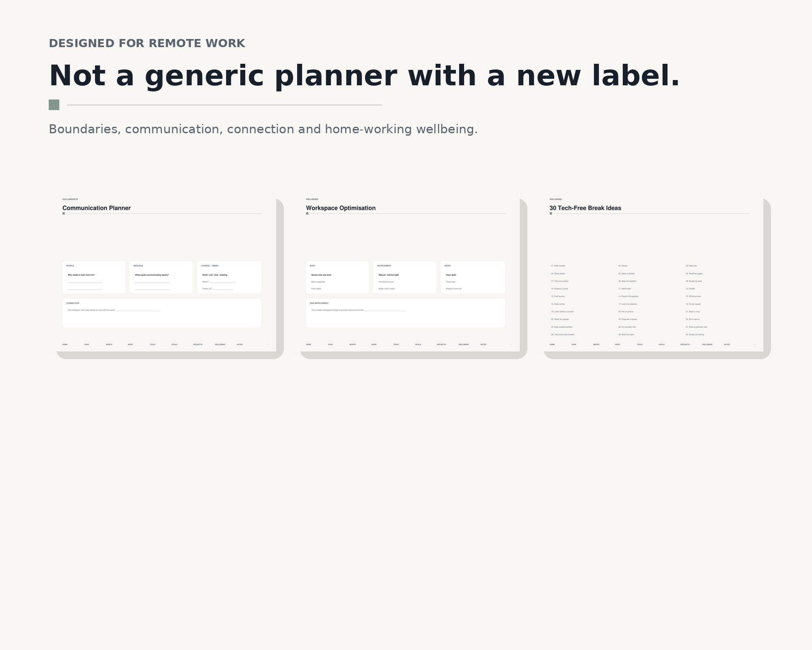The height and width of the screenshot is (650, 812).
Task: Click the 'When?' blank line field
Action: [222, 282]
